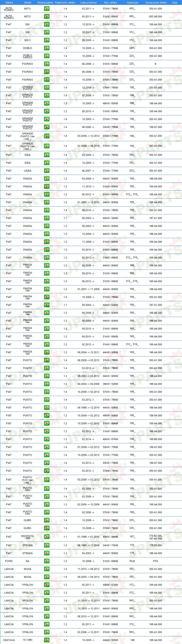Viewport: 182px width, 644px height.
Task: Click the 223_ body code cell
Action: pyautogui.click(x=132, y=56)
